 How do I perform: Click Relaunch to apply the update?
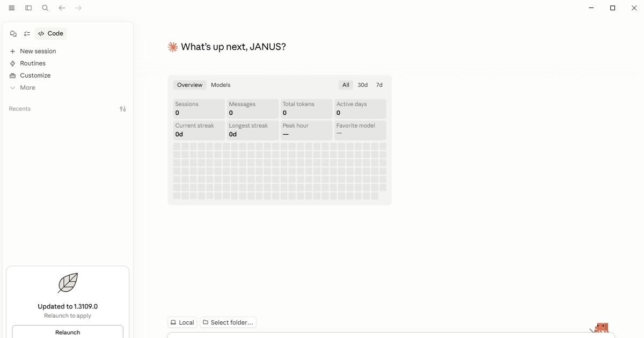[x=68, y=332]
